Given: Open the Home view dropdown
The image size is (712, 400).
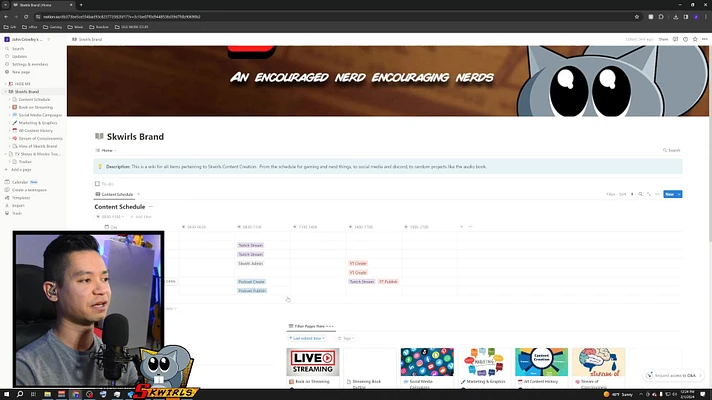Looking at the screenshot, I should click(x=107, y=150).
